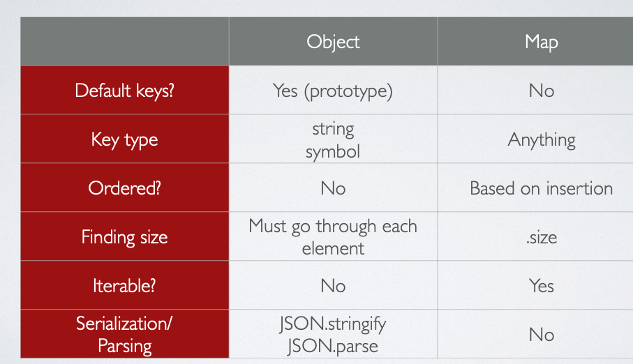Select the Default keys? row label
The height and width of the screenshot is (364, 633).
tap(125, 90)
